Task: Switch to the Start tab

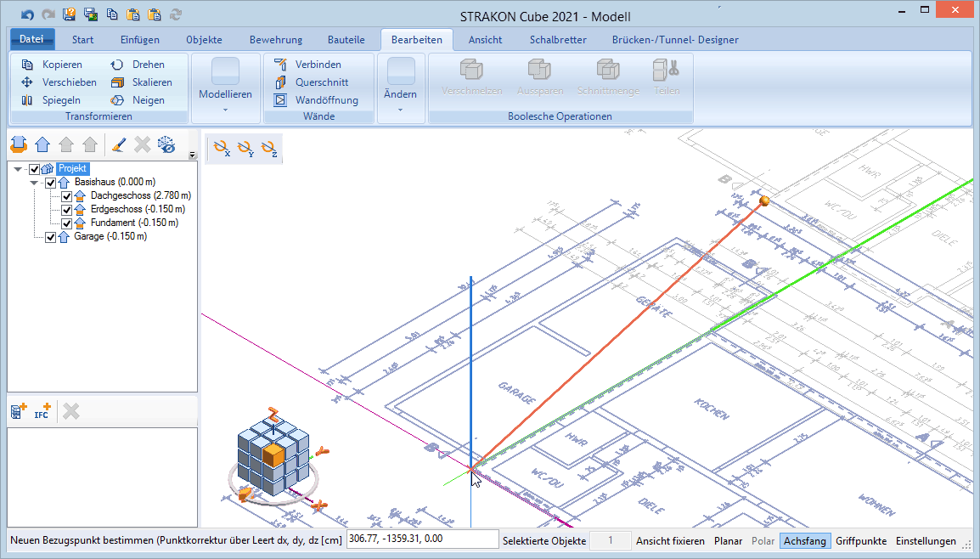Action: point(82,39)
